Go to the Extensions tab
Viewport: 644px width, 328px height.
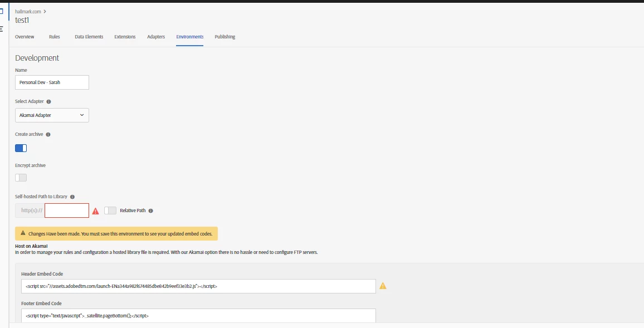click(x=125, y=37)
